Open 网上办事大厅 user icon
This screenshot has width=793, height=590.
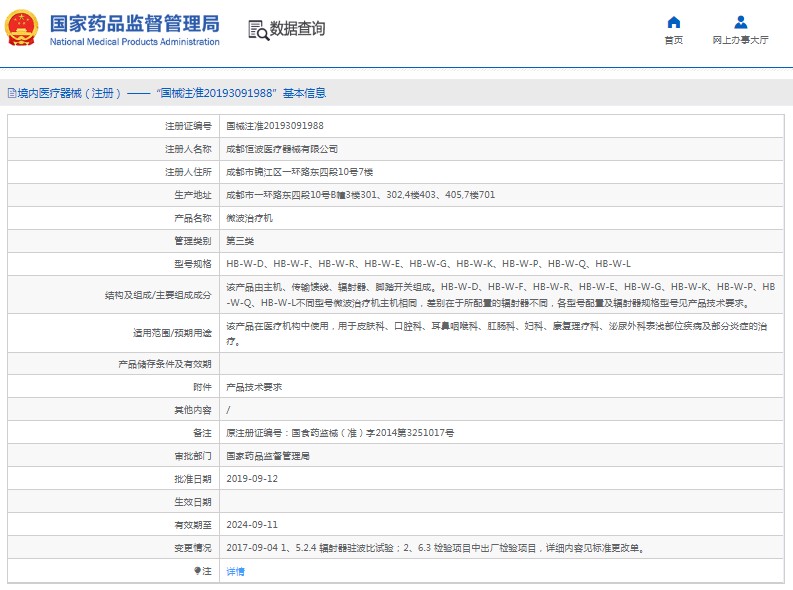740,22
